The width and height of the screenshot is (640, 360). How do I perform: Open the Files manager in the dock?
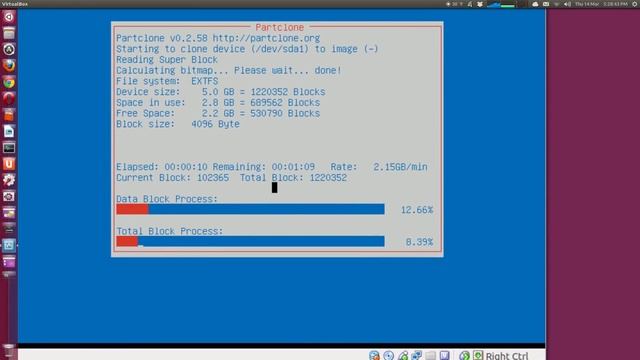coord(9,33)
